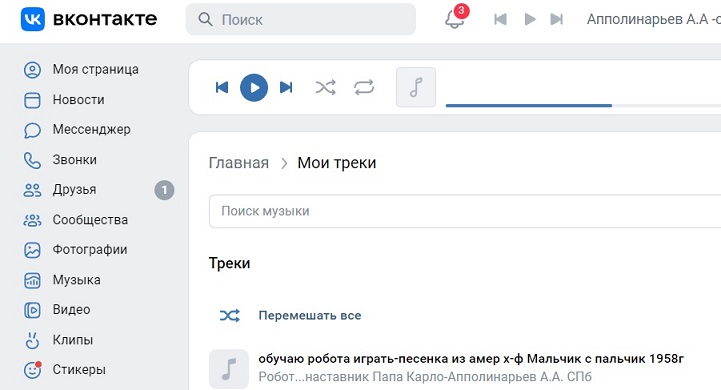
Task: Click magnifier icon in top search bar
Action: 205,19
